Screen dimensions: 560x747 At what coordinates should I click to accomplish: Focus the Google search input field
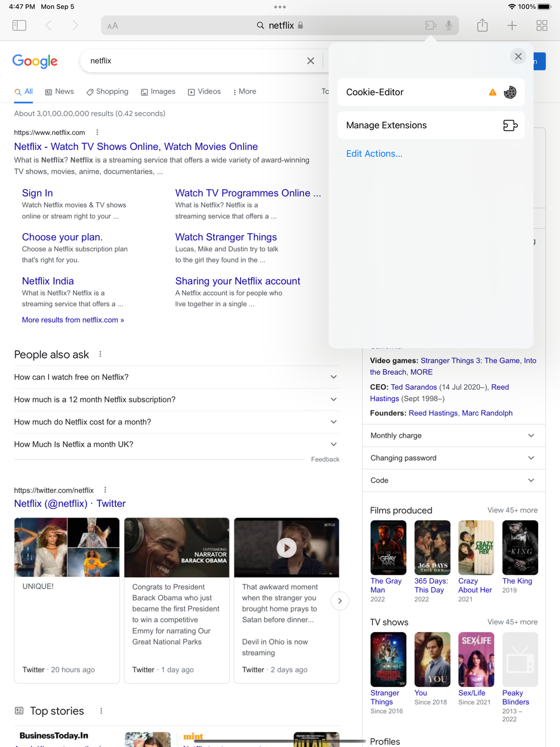(x=196, y=60)
